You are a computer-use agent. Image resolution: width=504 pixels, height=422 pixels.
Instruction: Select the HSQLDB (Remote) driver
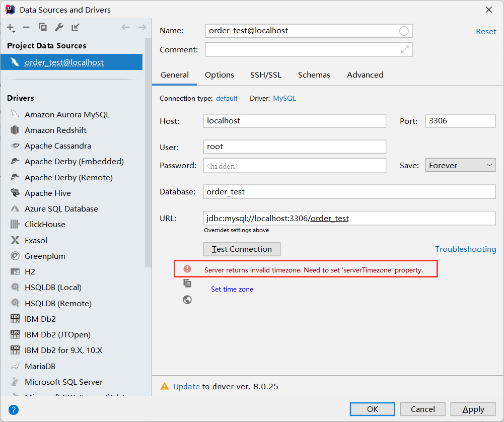pos(73,303)
